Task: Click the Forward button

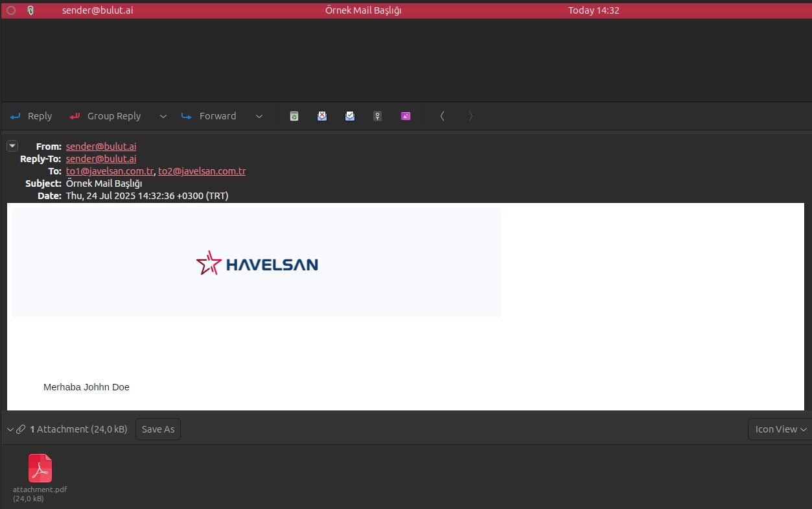Action: [208, 116]
